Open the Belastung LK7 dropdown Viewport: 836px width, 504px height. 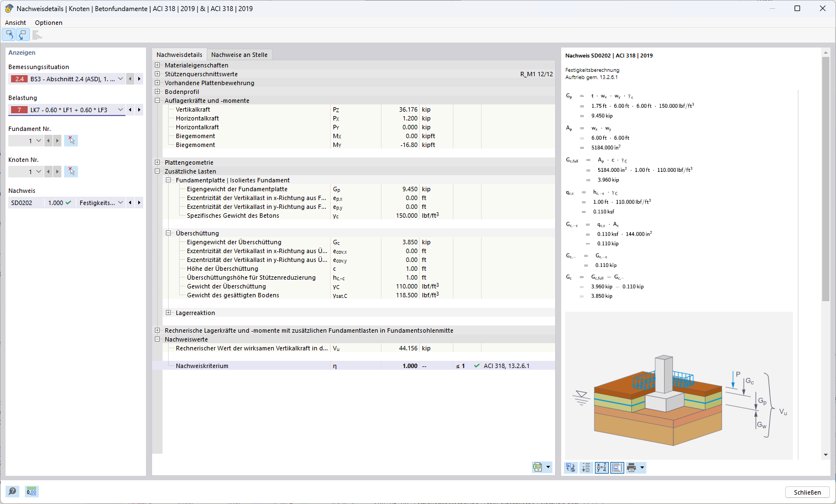point(121,110)
